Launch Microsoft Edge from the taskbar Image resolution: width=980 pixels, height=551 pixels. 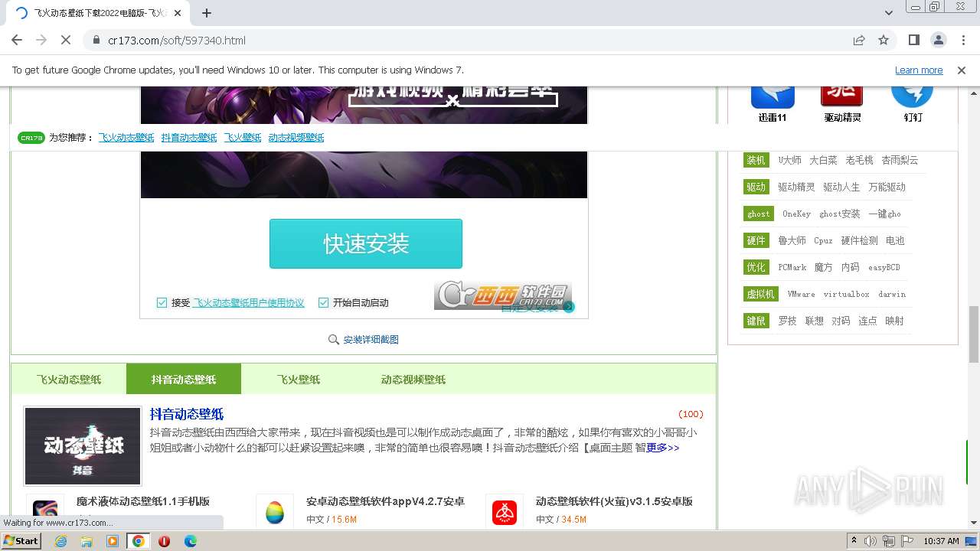coord(190,541)
